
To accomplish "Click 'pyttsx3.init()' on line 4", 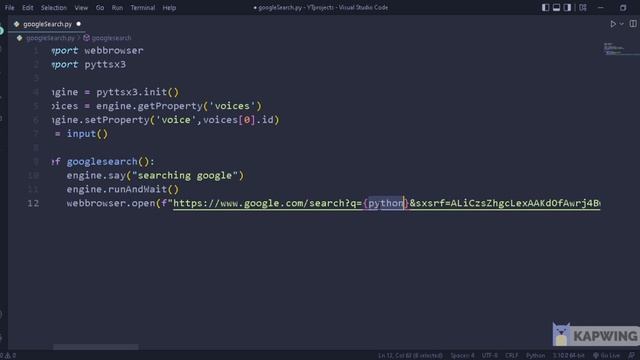I will (x=138, y=92).
